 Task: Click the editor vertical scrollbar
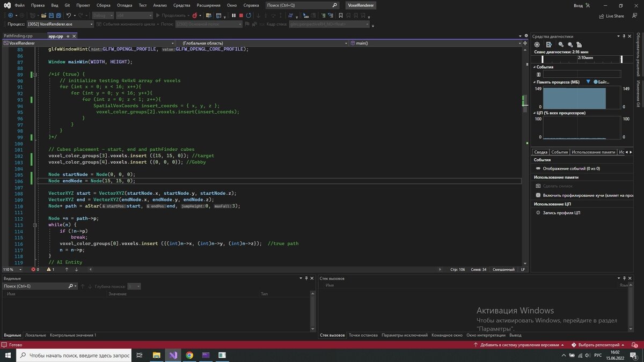[x=525, y=156]
